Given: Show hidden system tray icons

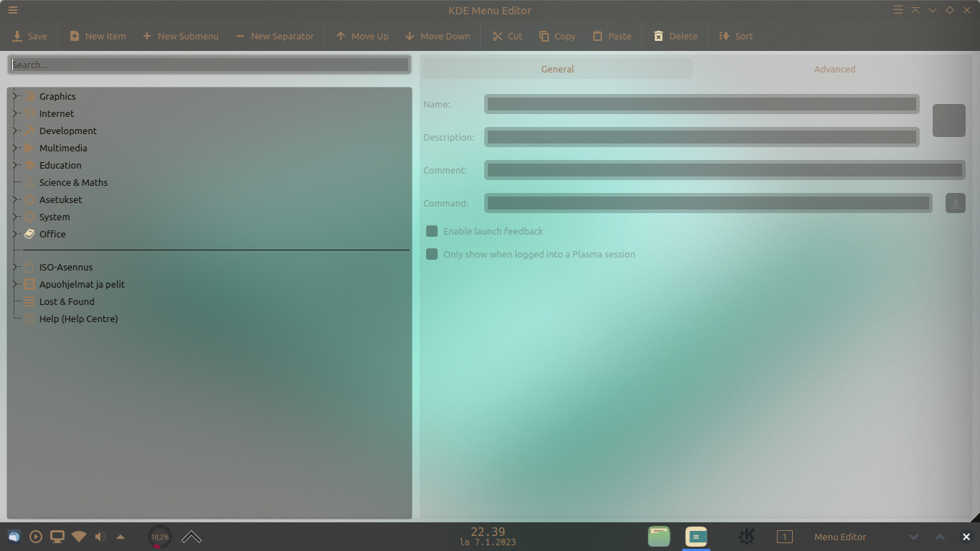Looking at the screenshot, I should pos(121,537).
